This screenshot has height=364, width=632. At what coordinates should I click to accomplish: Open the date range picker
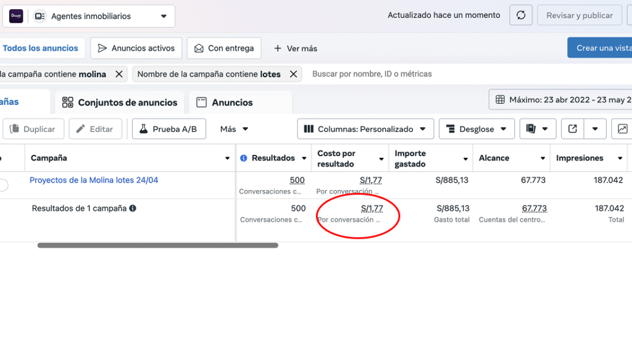(562, 99)
